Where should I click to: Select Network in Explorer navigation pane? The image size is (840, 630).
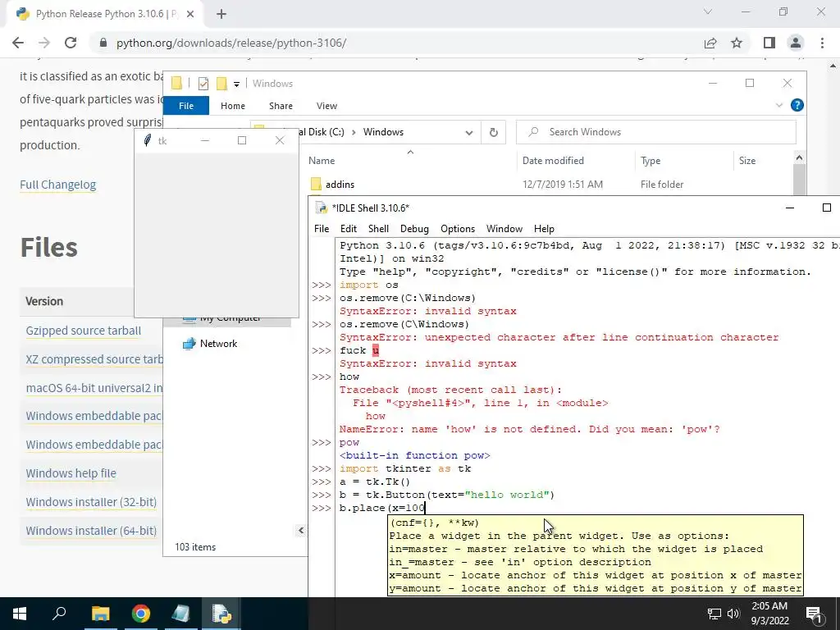point(210,344)
